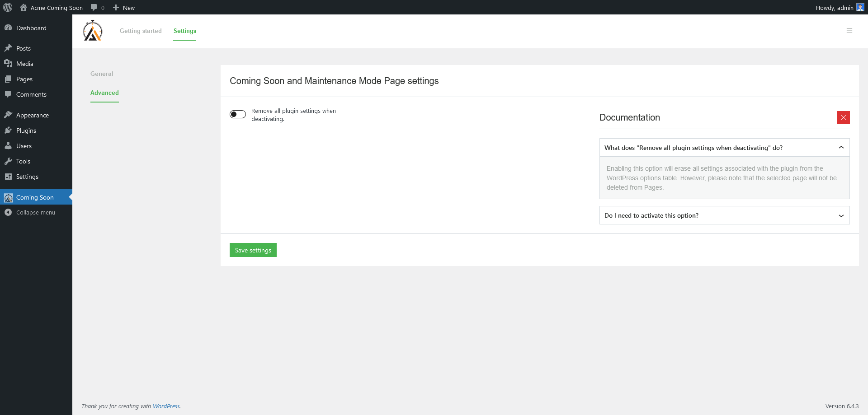This screenshot has width=868, height=415.
Task: Click the Media library icon
Action: click(x=8, y=63)
